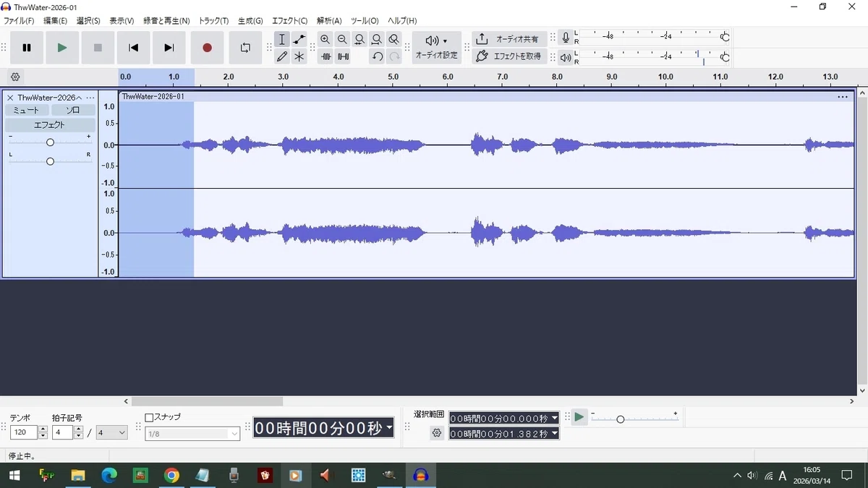
Task: Select the Envelope tool
Action: coord(299,39)
